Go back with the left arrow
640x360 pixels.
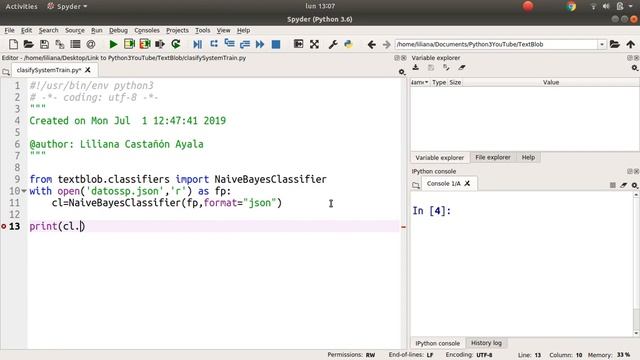pyautogui.click(x=371, y=44)
